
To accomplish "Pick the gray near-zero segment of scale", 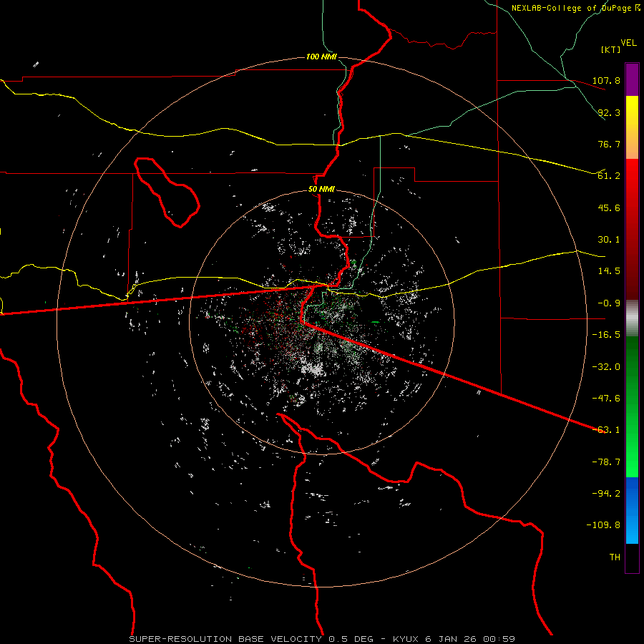I will pos(632,318).
